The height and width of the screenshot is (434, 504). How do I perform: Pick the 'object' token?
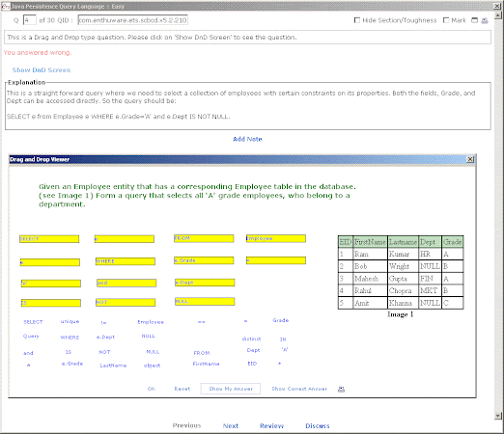(152, 366)
